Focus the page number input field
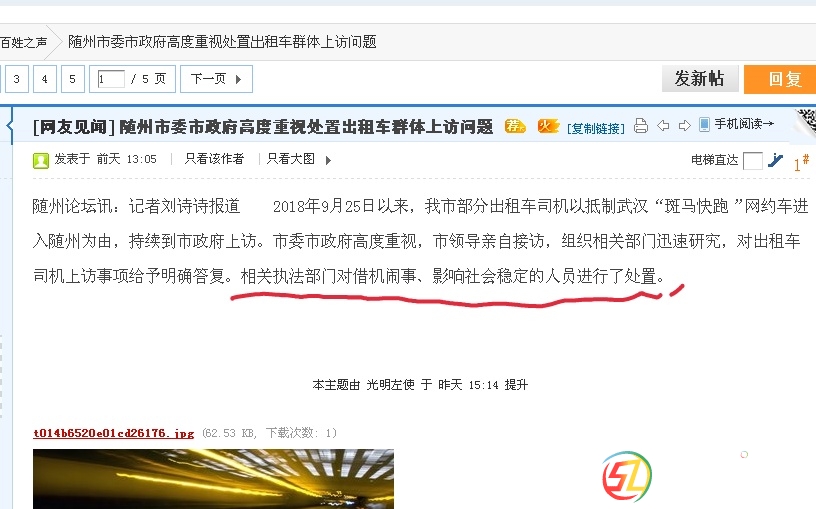The height and width of the screenshot is (509, 816). (x=110, y=79)
